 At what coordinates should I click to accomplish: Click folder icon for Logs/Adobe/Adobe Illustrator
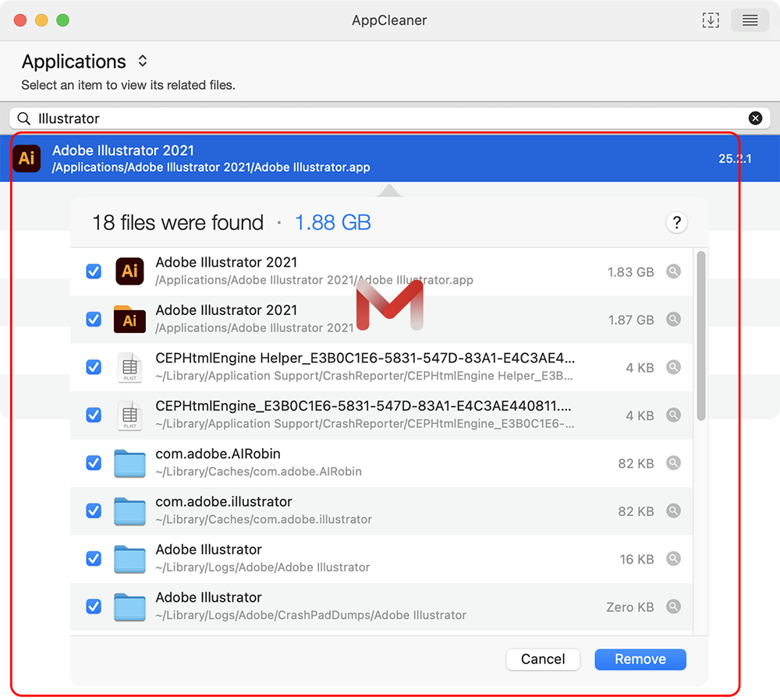[129, 560]
